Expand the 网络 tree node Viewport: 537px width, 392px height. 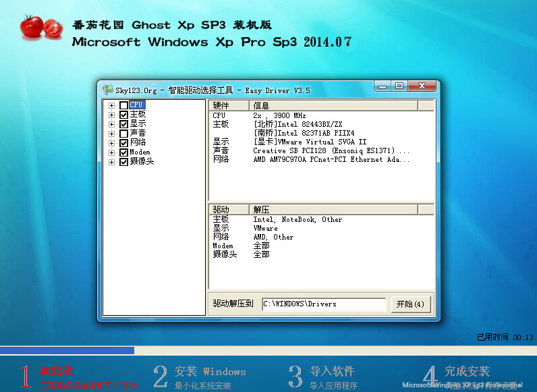pos(111,143)
